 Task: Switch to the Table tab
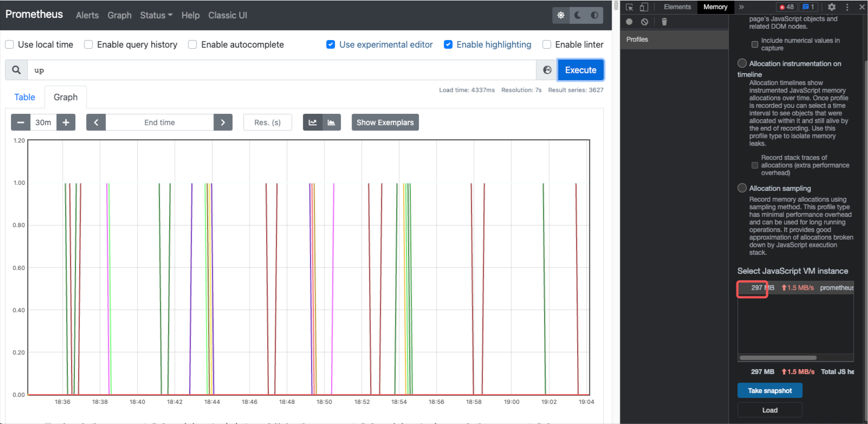click(x=24, y=97)
